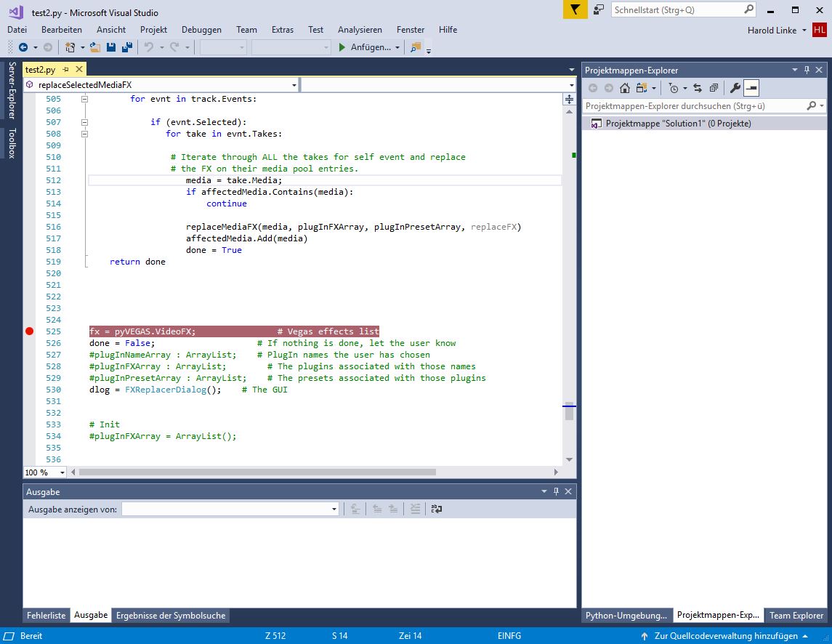Open the replaceSelectedMediaFX navigation dropdown
This screenshot has height=644, width=832.
294,85
